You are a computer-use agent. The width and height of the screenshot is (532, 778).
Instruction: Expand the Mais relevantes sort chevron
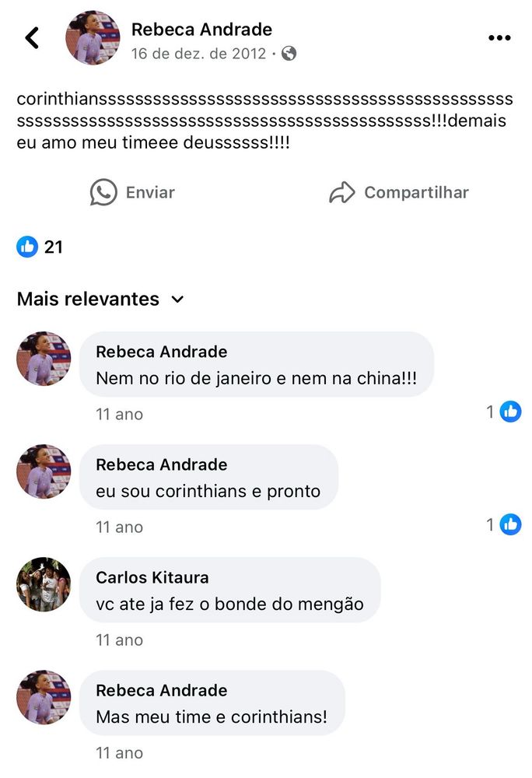177,300
